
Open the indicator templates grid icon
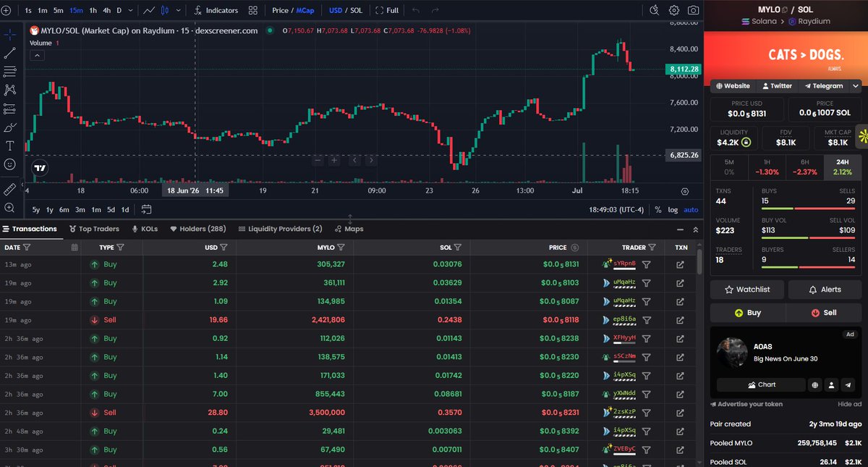click(252, 10)
